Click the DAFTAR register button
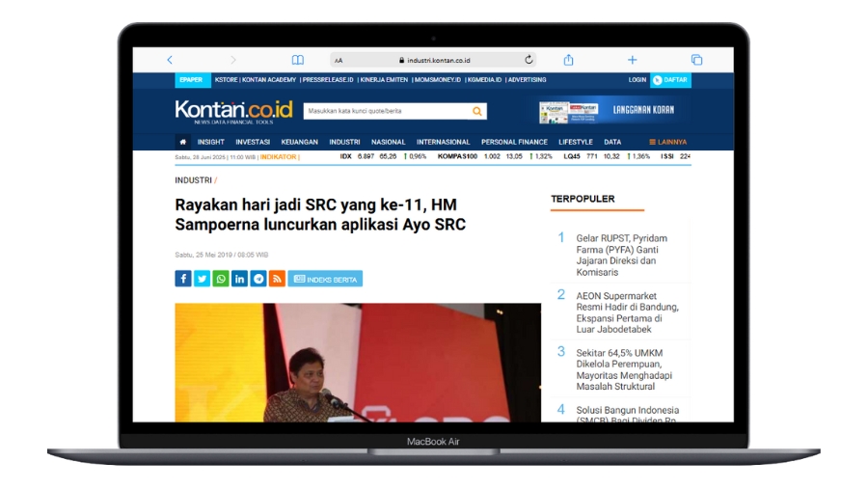 (670, 80)
